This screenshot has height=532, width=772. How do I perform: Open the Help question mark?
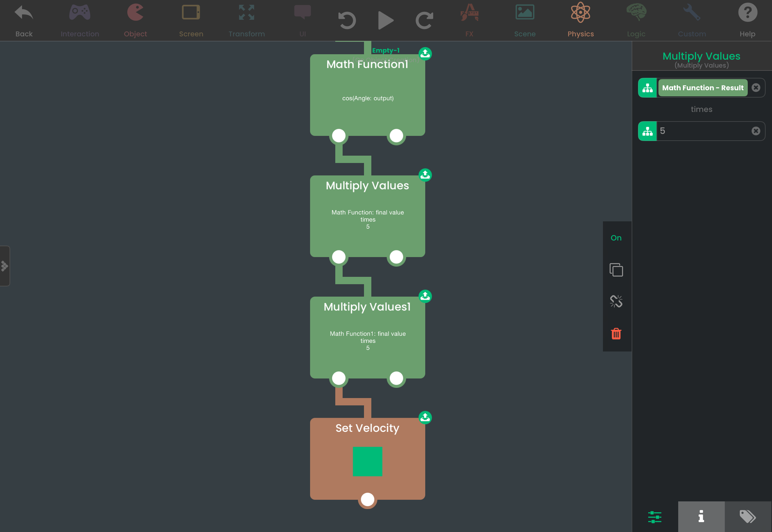(x=748, y=13)
